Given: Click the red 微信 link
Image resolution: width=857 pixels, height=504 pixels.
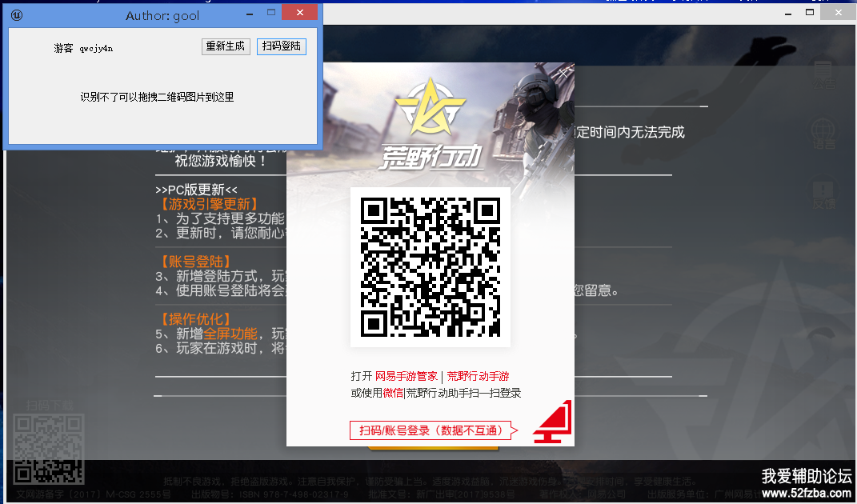Looking at the screenshot, I should point(393,393).
